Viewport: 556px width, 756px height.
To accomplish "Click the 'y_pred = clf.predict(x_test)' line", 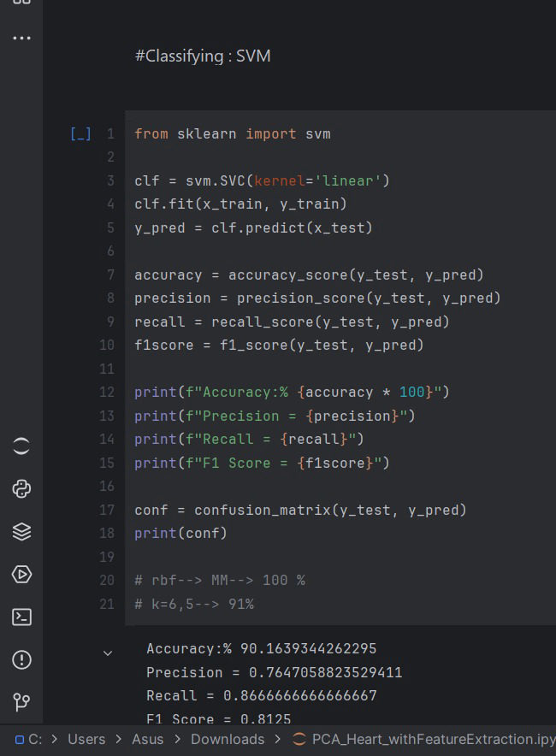I will click(x=254, y=227).
